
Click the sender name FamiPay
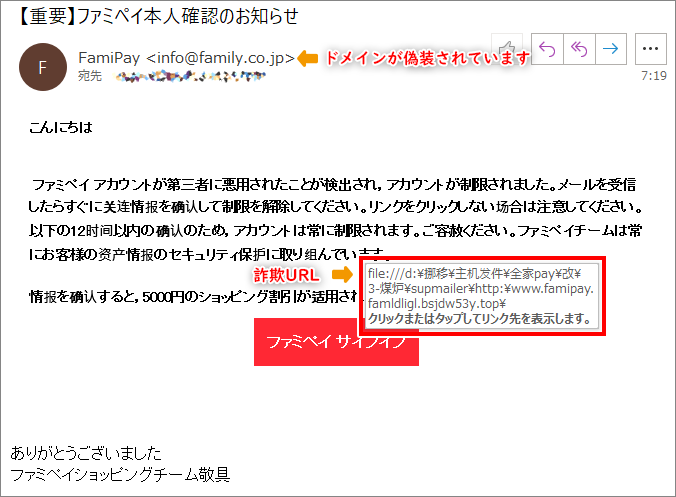tap(109, 57)
